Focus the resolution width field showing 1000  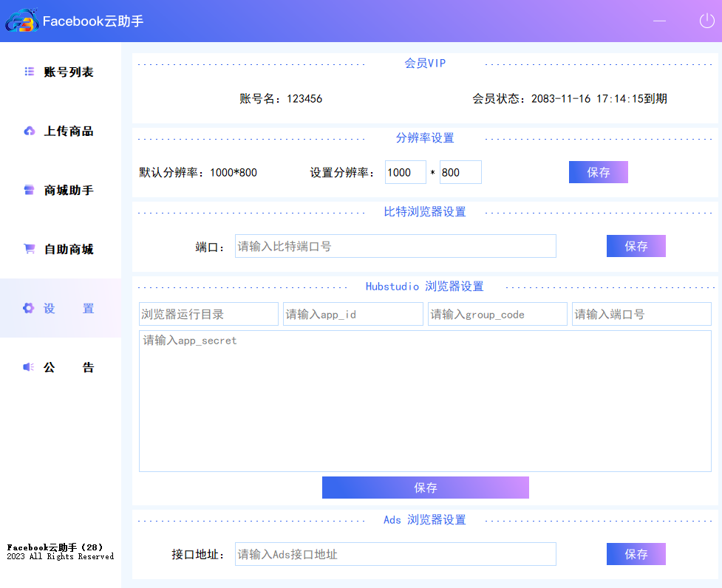pyautogui.click(x=405, y=172)
